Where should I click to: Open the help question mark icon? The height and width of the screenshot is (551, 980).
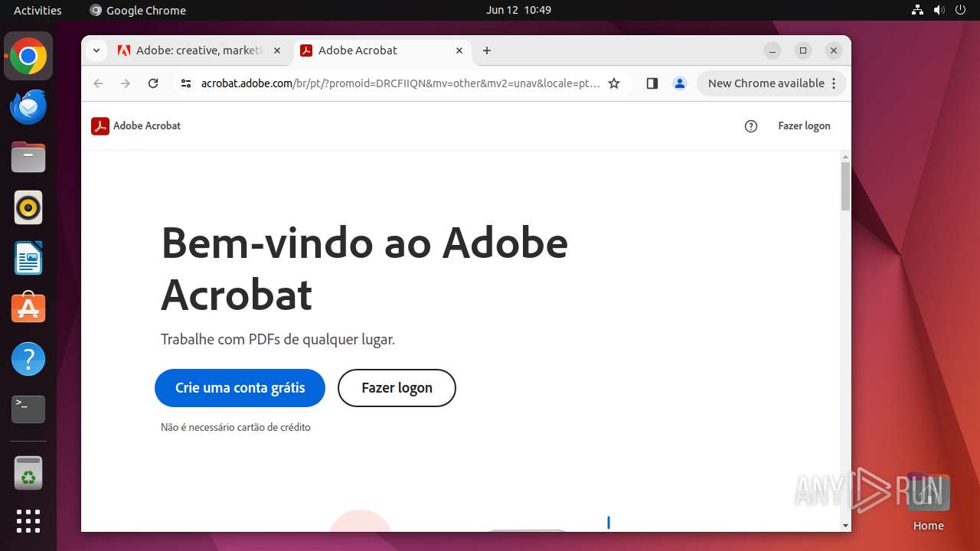tap(751, 126)
